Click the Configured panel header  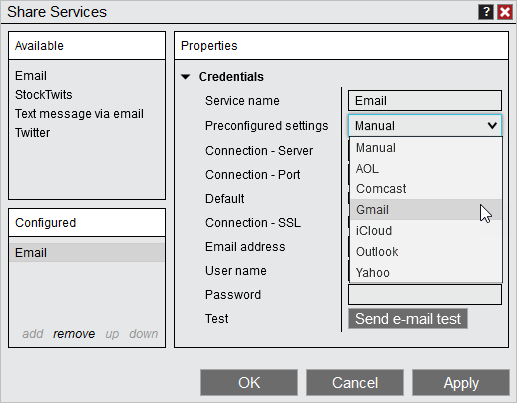pyautogui.click(x=87, y=223)
